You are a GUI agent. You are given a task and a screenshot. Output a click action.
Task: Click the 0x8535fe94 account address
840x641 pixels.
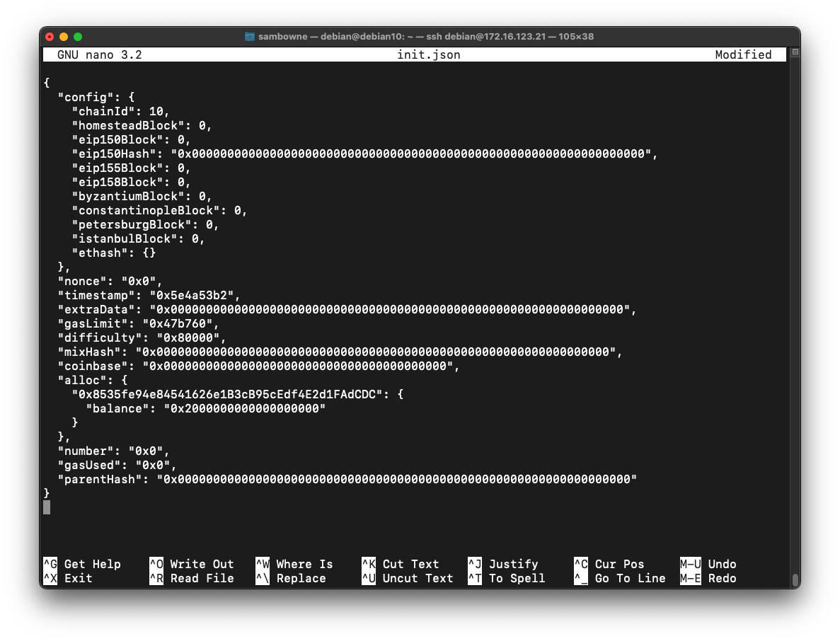227,395
